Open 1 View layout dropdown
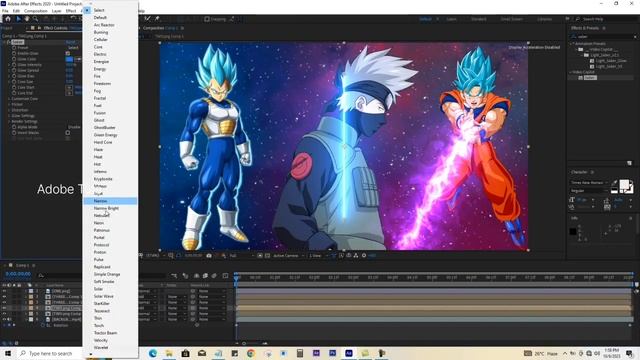This screenshot has height=360, width=640. pyautogui.click(x=317, y=256)
